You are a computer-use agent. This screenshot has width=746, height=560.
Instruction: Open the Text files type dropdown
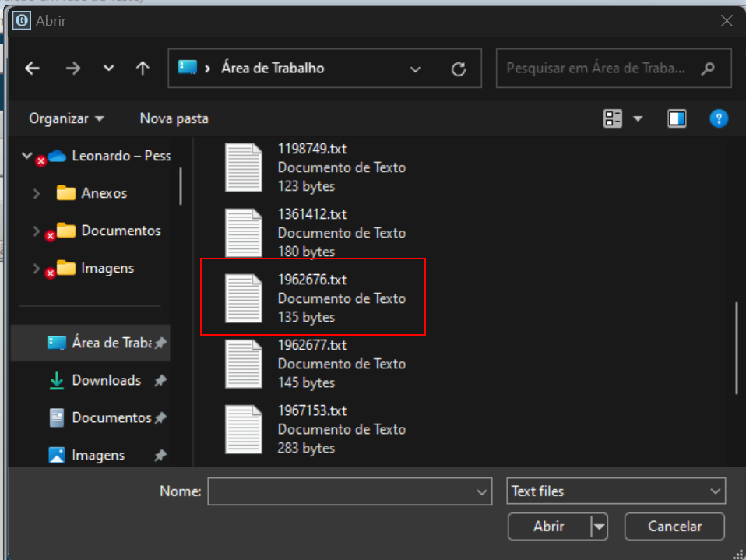coord(616,491)
